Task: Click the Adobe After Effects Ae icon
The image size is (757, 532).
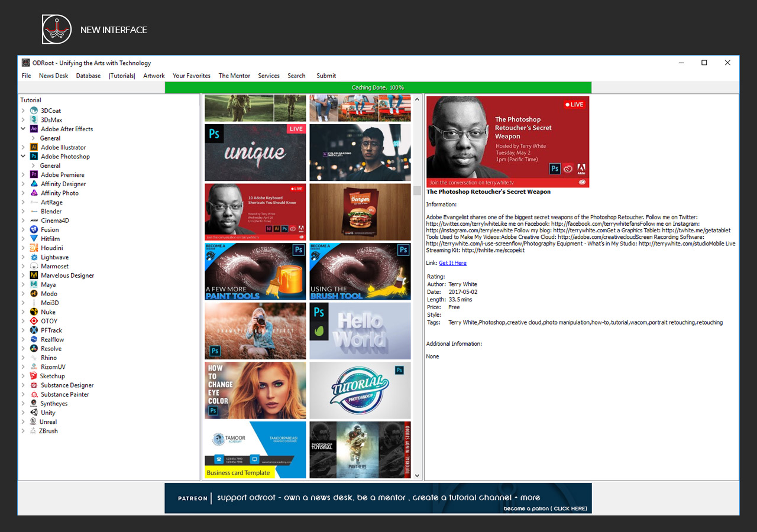Action: [34, 129]
